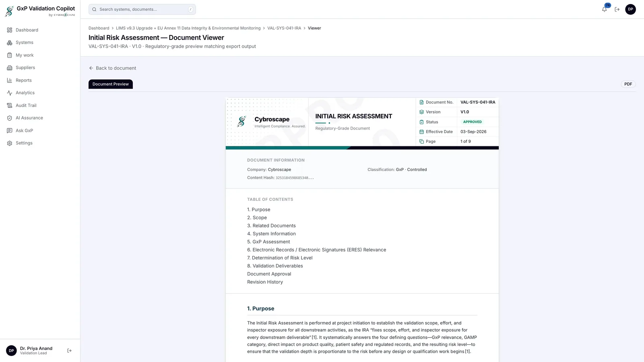Jump to 6. Electronic Records (ERES) Relevance
This screenshot has height=362, width=644.
[x=317, y=250]
